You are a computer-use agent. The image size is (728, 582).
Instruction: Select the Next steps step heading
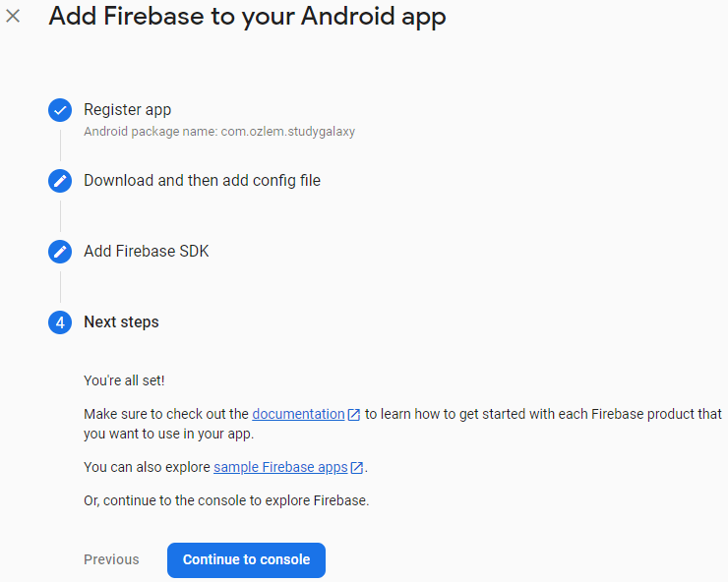click(x=121, y=322)
